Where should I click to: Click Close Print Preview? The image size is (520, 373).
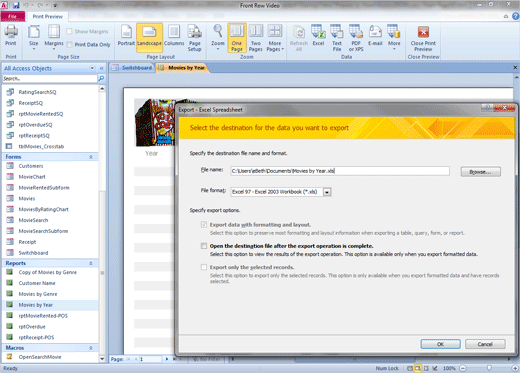pyautogui.click(x=423, y=38)
